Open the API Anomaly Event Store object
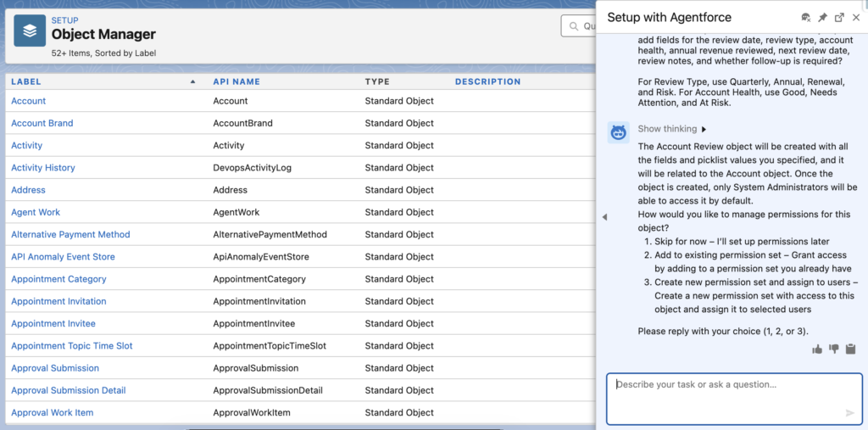 click(x=63, y=257)
